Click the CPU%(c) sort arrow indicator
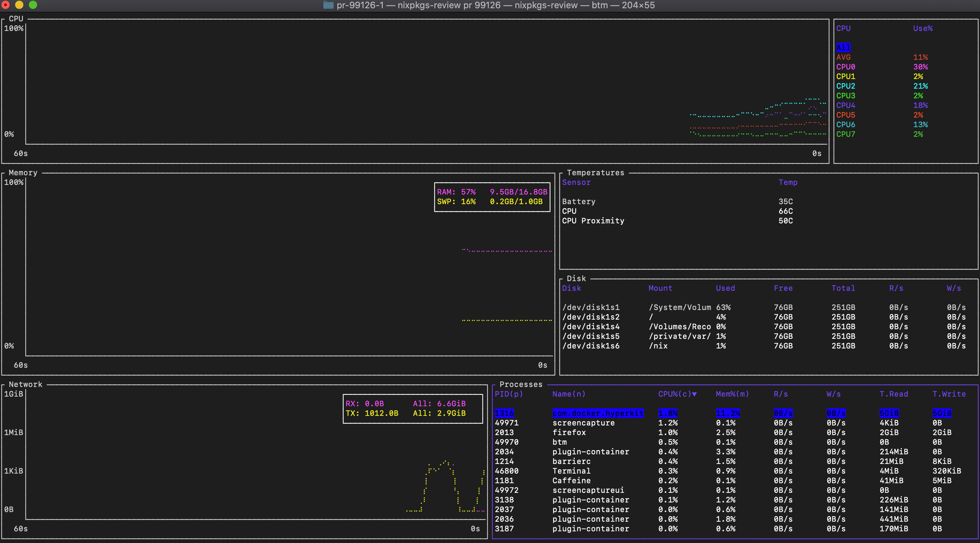 pos(694,394)
